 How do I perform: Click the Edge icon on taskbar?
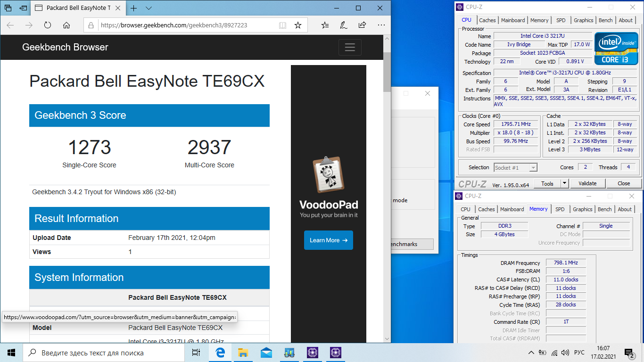(x=220, y=353)
